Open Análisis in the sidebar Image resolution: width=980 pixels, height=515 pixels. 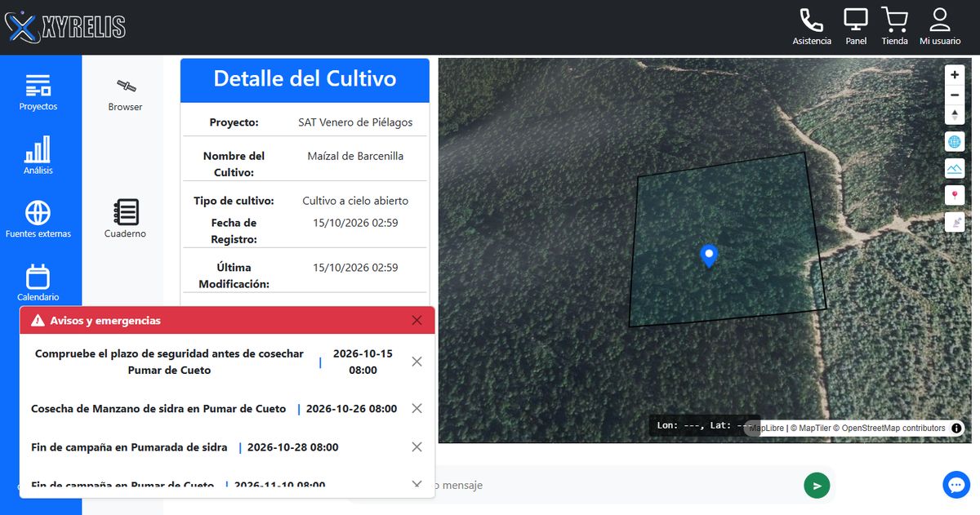(38, 155)
